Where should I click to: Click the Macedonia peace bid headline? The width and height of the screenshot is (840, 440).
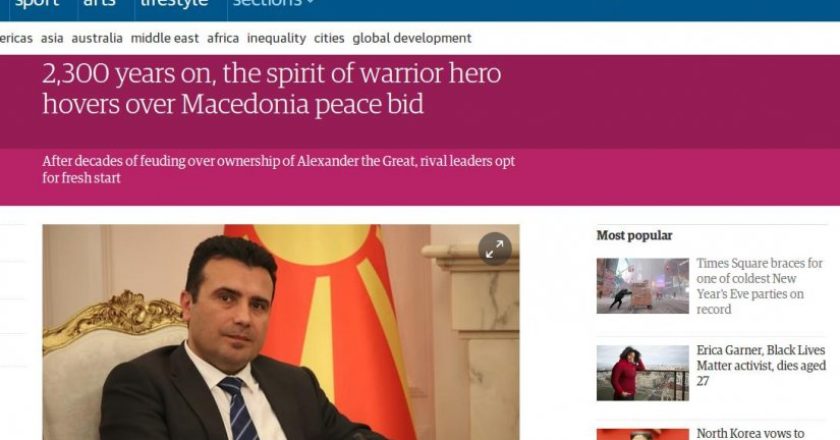[x=272, y=88]
